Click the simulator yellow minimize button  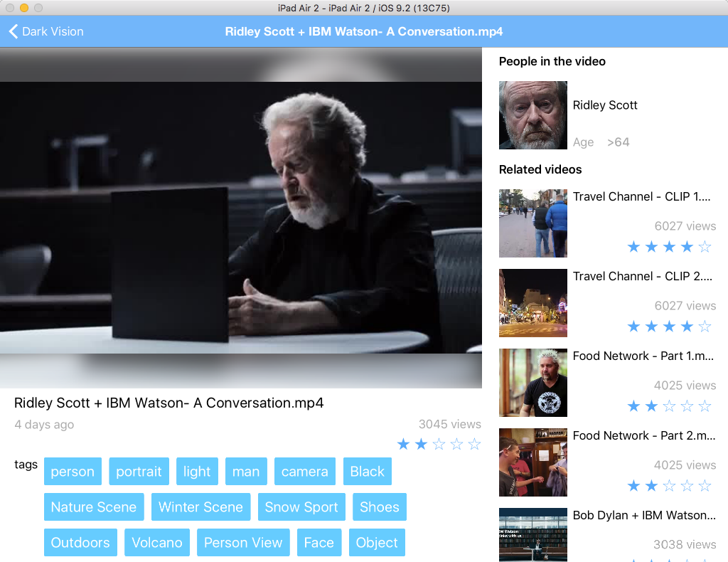[24, 8]
